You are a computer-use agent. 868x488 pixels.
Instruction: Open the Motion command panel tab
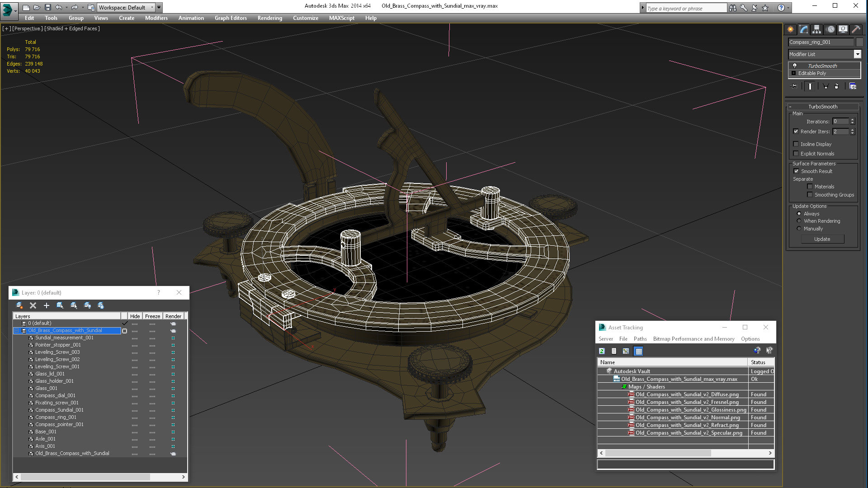pos(830,29)
